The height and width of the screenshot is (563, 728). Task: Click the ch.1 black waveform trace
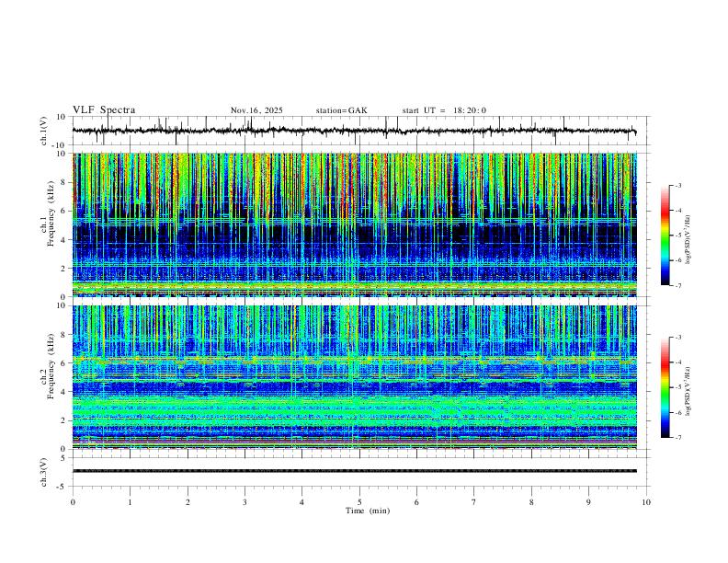354,131
